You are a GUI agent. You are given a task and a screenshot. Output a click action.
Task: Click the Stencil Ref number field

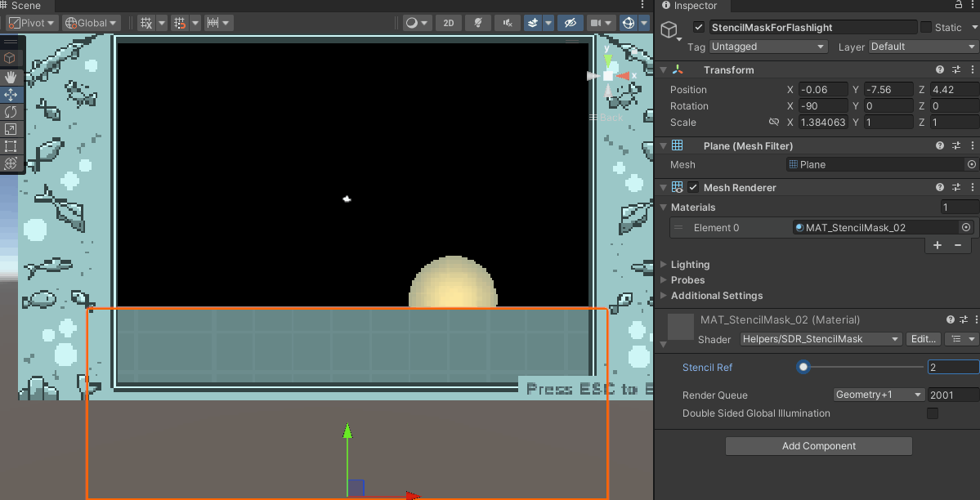953,367
